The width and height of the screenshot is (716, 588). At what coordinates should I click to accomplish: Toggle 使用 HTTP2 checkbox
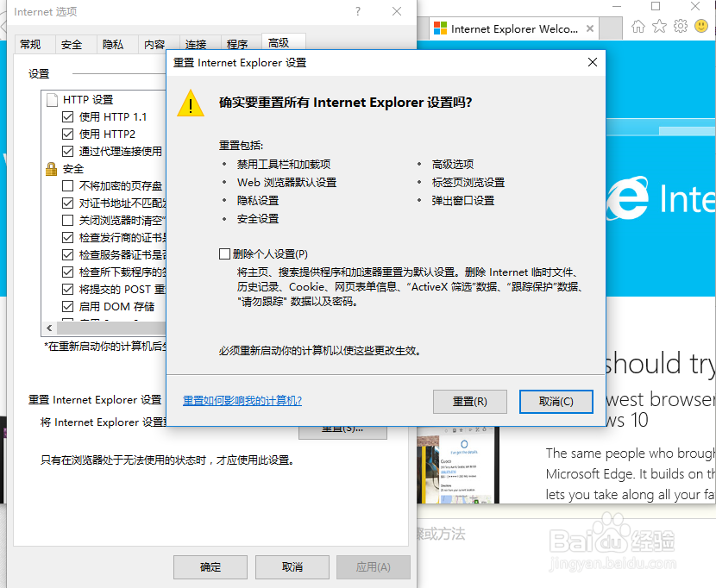pos(67,134)
